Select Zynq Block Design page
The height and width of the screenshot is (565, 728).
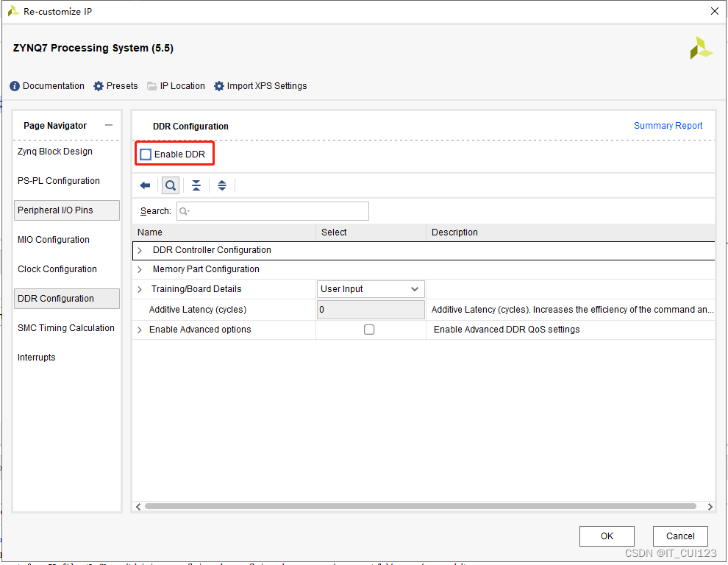click(x=55, y=152)
